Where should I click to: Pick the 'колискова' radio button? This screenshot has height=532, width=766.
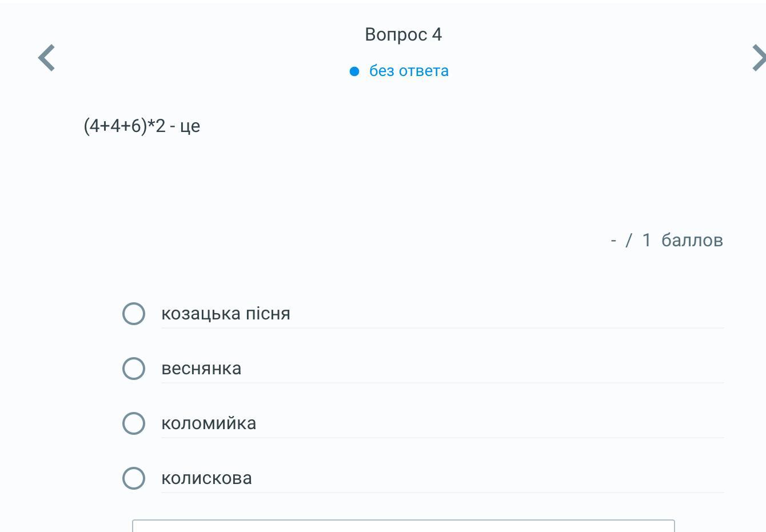(134, 478)
